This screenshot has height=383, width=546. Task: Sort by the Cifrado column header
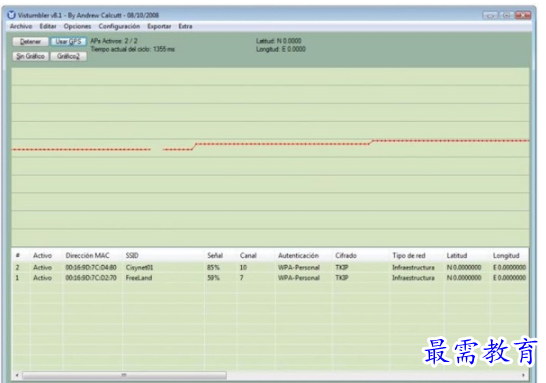pos(346,256)
